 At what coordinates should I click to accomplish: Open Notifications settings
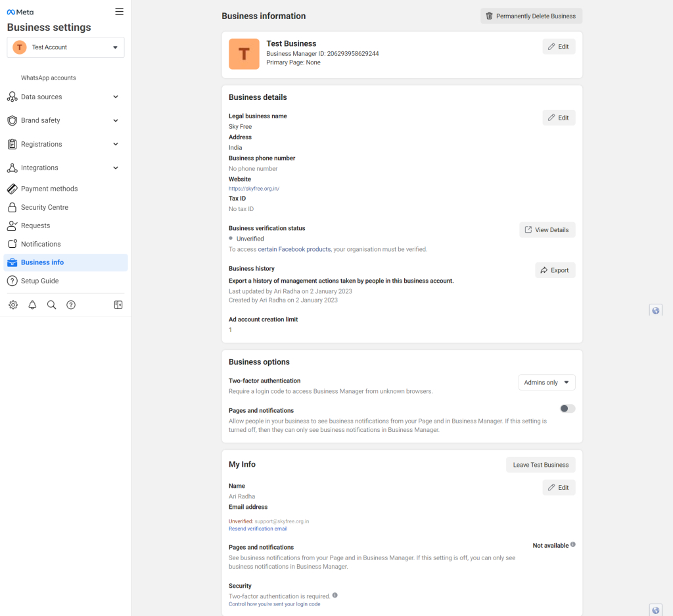(41, 245)
